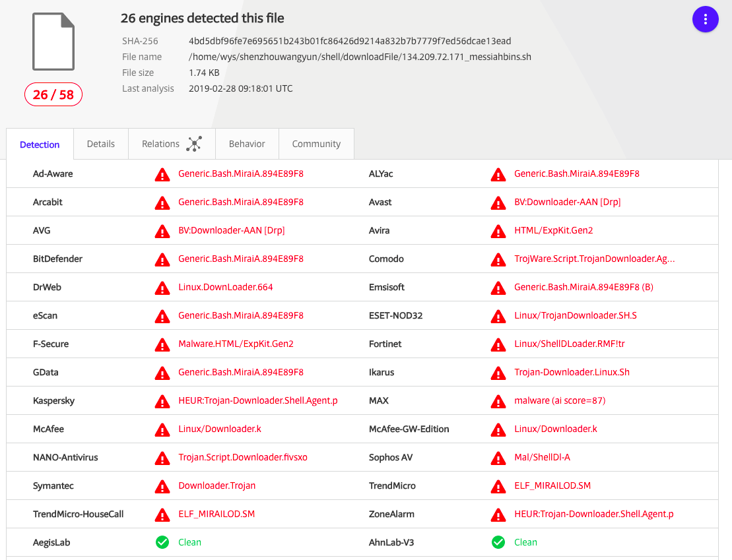
Task: Click the GData detection alert icon
Action: (x=162, y=373)
